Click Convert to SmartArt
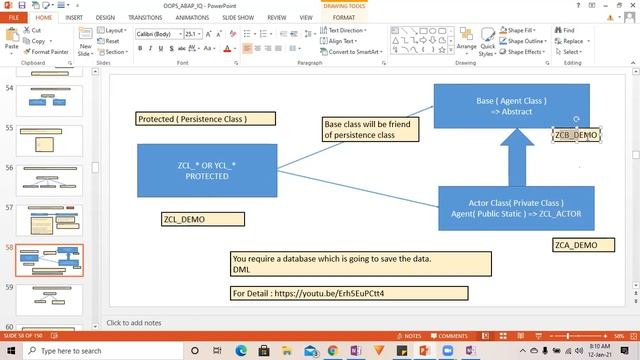The height and width of the screenshot is (360, 640). point(351,52)
